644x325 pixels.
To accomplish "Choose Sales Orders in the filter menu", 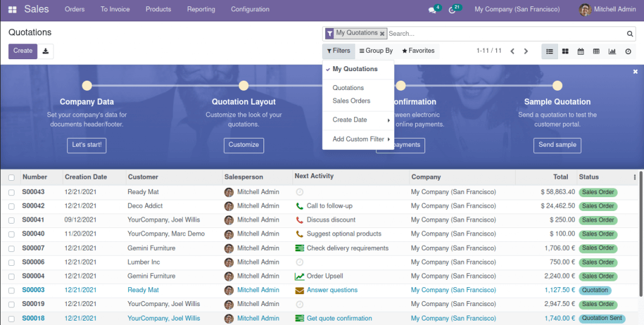I will 351,101.
